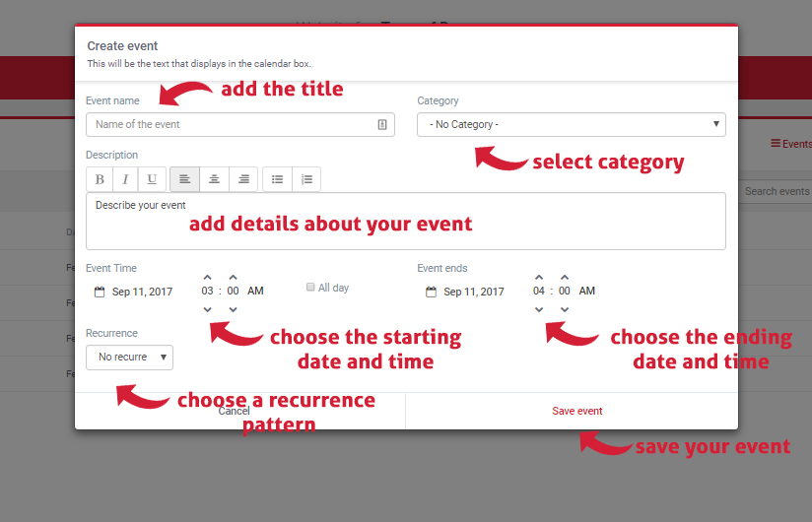Align description text right
Viewport: 812px width, 522px height.
[x=243, y=179]
